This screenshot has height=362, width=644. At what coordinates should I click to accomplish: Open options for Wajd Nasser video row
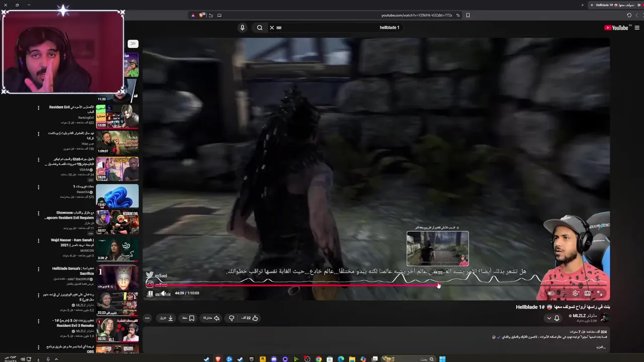point(38,241)
